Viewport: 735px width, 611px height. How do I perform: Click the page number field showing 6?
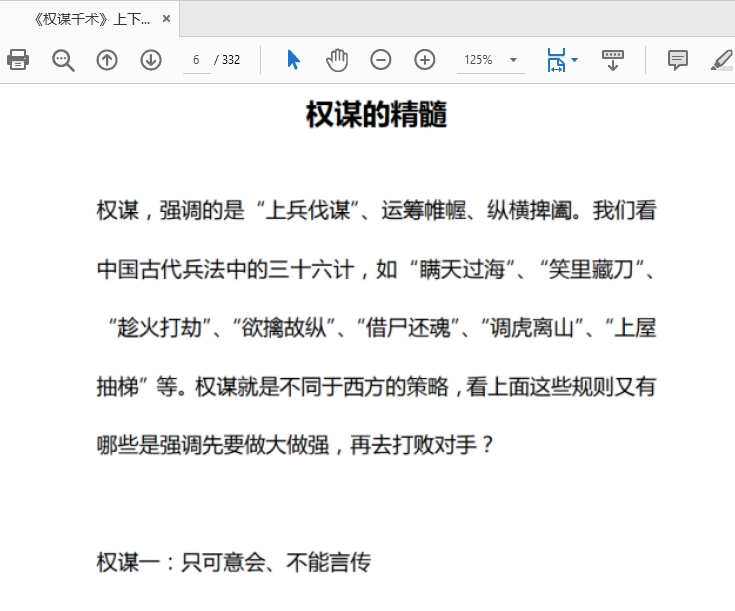click(x=196, y=60)
